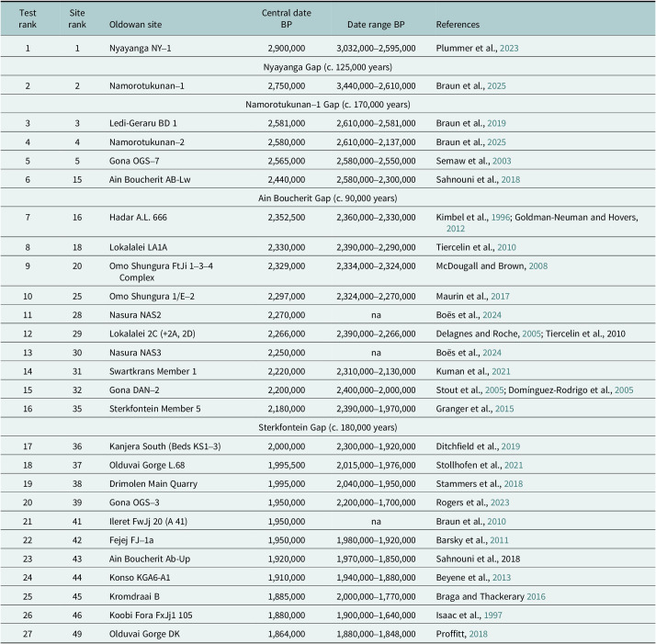Open Kuman et al. 2021 reference
The height and width of the screenshot is (644, 656).
tap(501, 371)
